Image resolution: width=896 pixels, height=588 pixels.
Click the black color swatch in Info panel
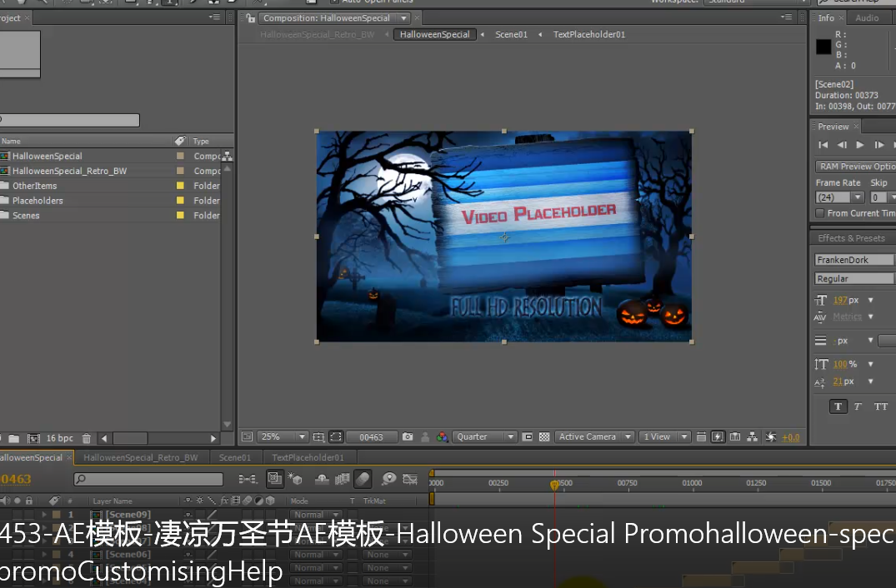(x=823, y=47)
